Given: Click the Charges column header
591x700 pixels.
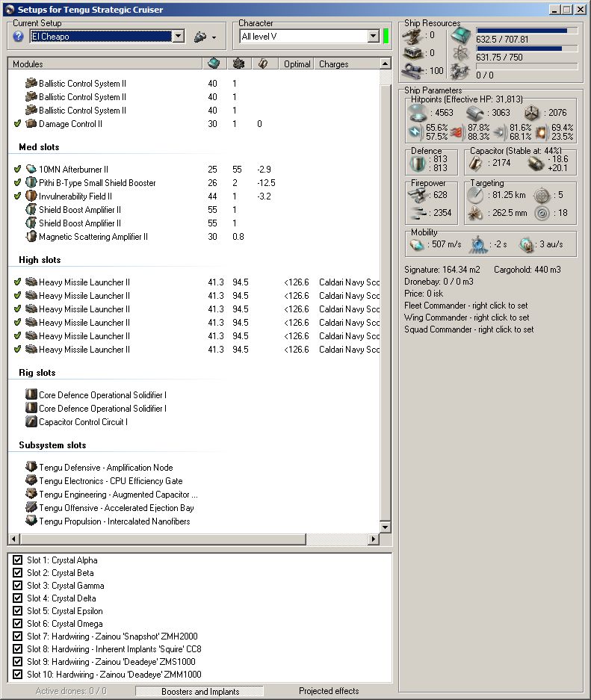Looking at the screenshot, I should pos(347,64).
